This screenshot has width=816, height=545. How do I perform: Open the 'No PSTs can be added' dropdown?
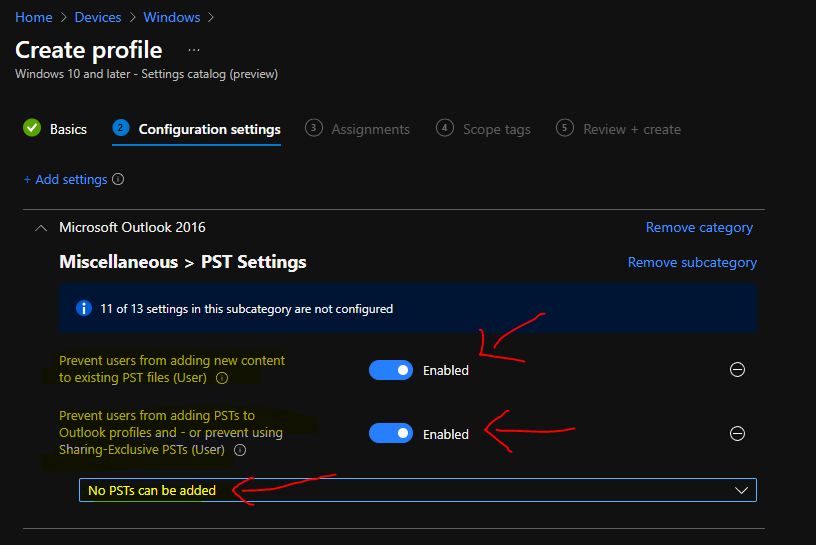click(x=417, y=490)
